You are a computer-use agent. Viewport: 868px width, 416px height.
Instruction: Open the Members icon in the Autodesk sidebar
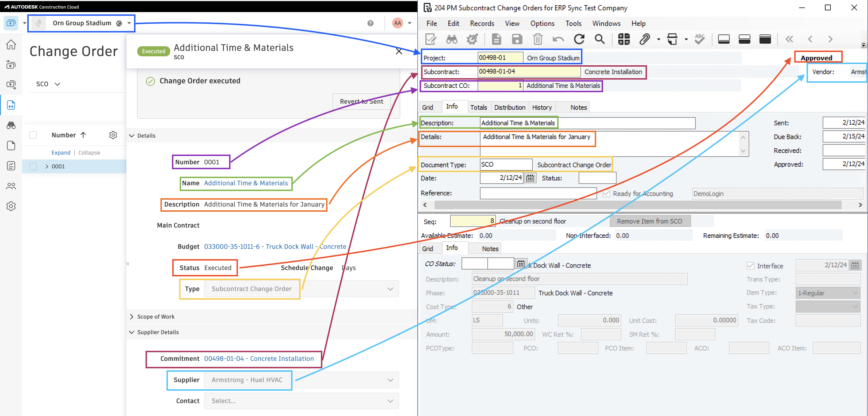[x=11, y=186]
